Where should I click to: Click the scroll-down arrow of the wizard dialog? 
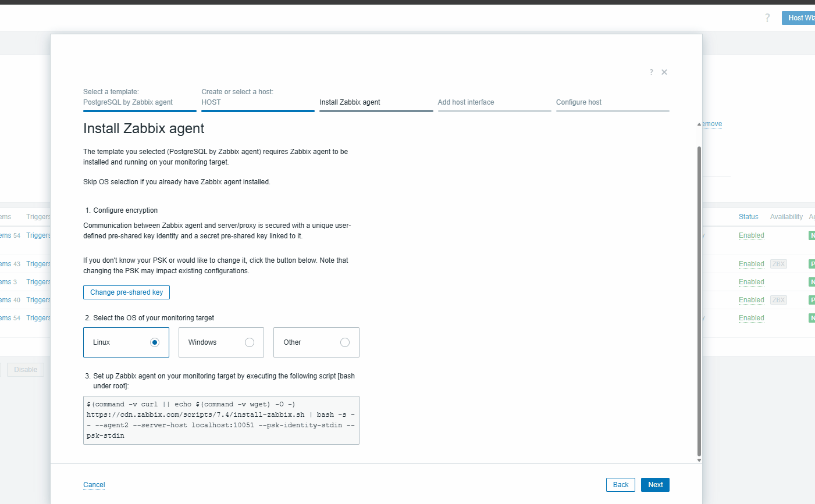[x=699, y=460]
